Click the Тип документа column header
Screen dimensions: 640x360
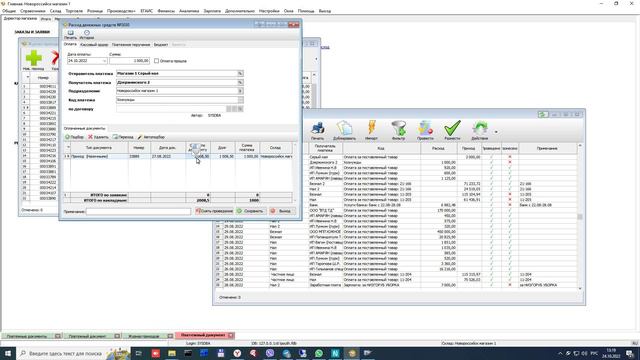(99, 148)
